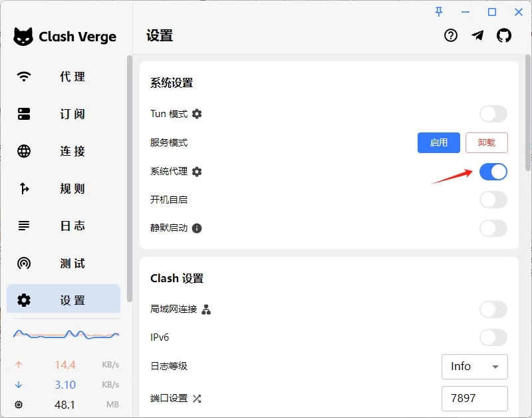Click the settings panel vertical scrollbar

(x=528, y=112)
